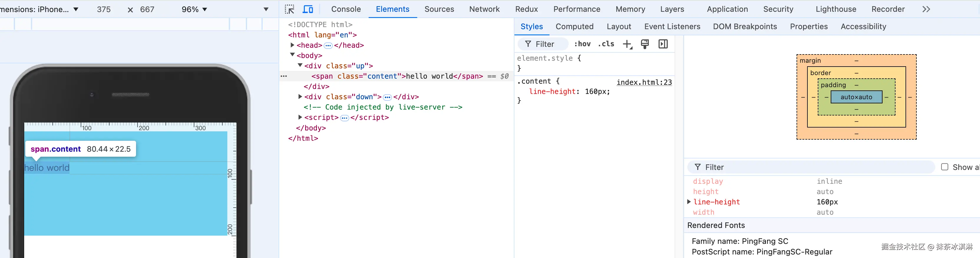
Task: Open the Security tab
Action: [x=778, y=9]
